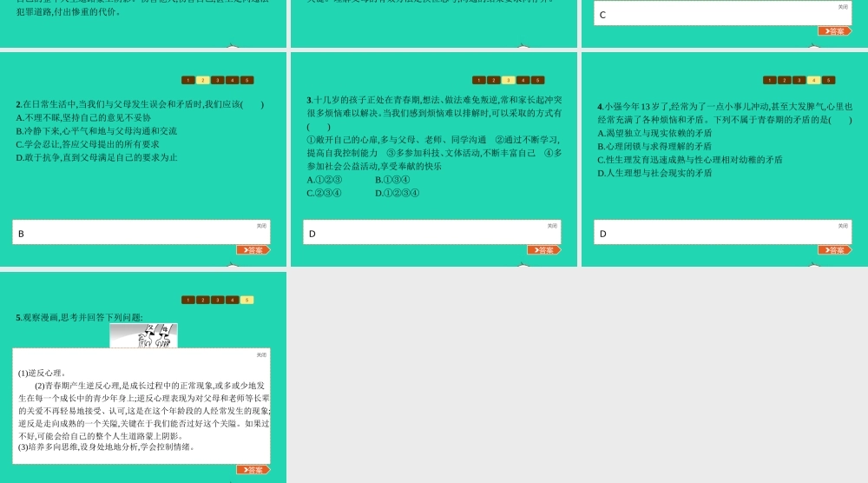This screenshot has width=868, height=483.
Task: Select page tab 1 on question 2 slide
Action: (x=188, y=80)
